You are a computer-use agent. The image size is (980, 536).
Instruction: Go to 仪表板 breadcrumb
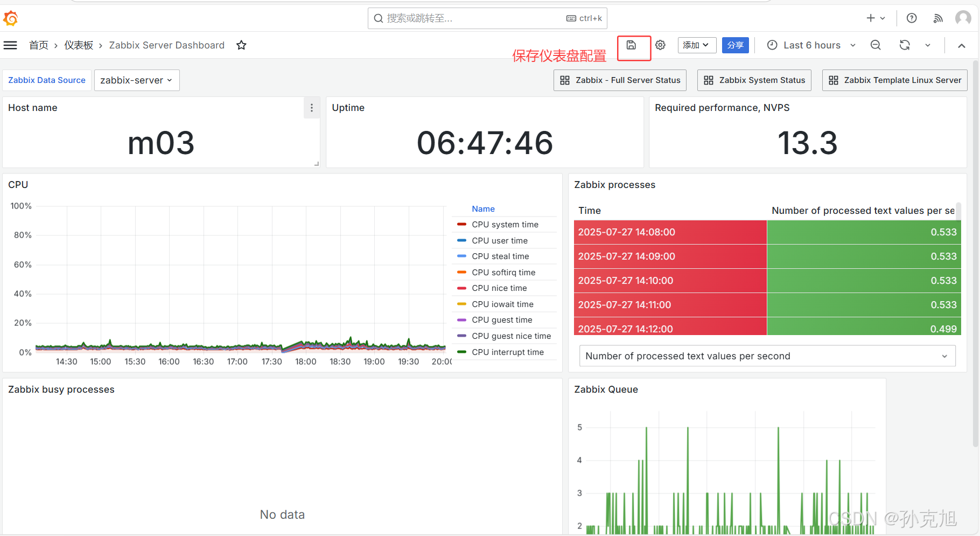(79, 45)
